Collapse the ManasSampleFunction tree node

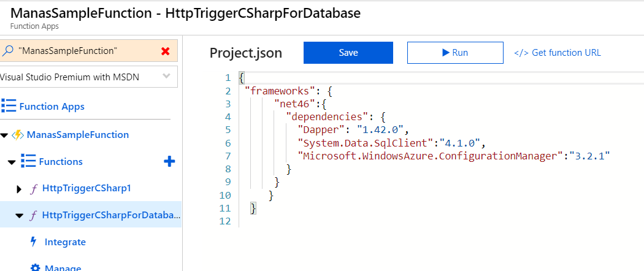click(4, 135)
